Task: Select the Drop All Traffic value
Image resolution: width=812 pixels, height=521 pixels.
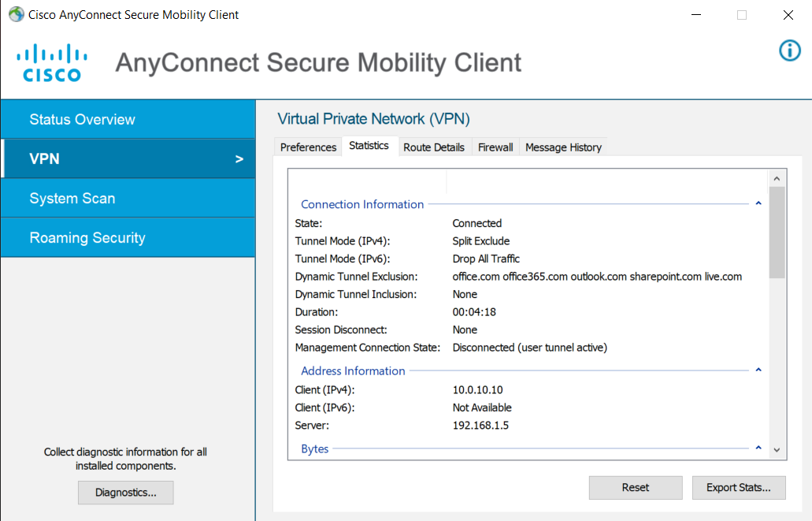Action: [486, 259]
